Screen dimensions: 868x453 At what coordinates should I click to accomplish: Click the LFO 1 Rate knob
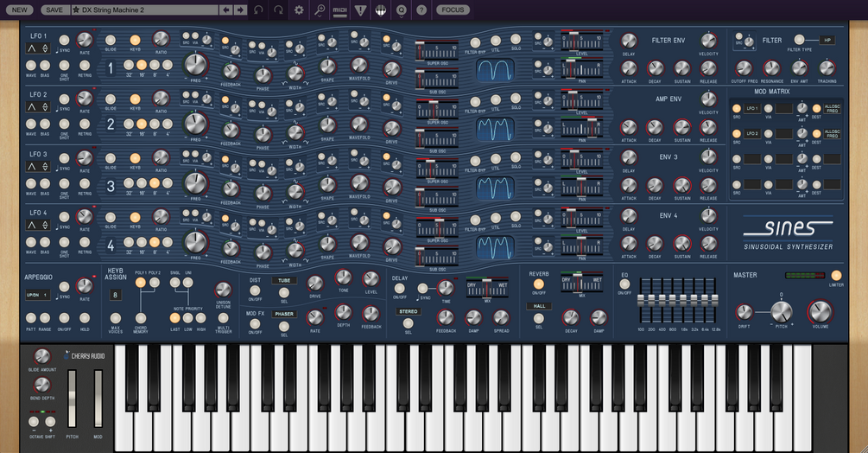(x=84, y=40)
